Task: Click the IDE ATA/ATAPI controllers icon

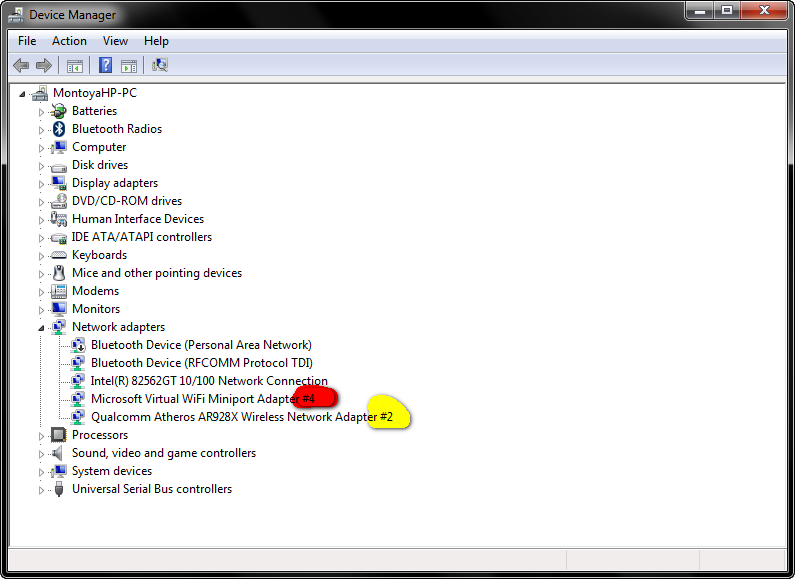Action: [x=59, y=238]
